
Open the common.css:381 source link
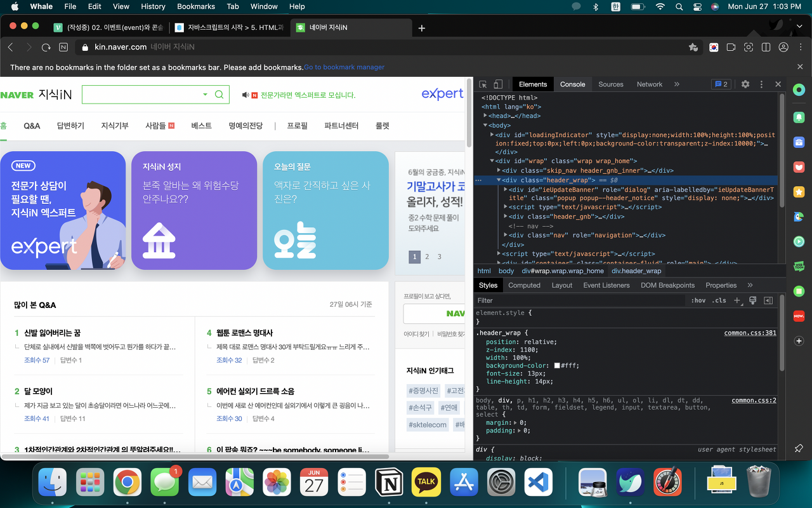coord(750,333)
